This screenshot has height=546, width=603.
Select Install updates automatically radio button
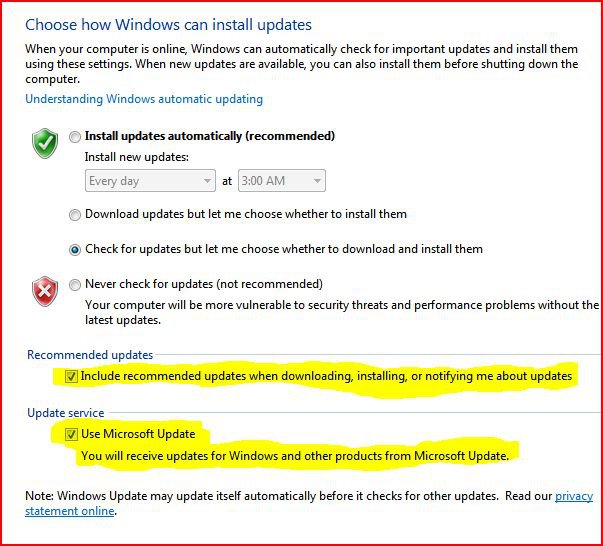click(x=75, y=137)
